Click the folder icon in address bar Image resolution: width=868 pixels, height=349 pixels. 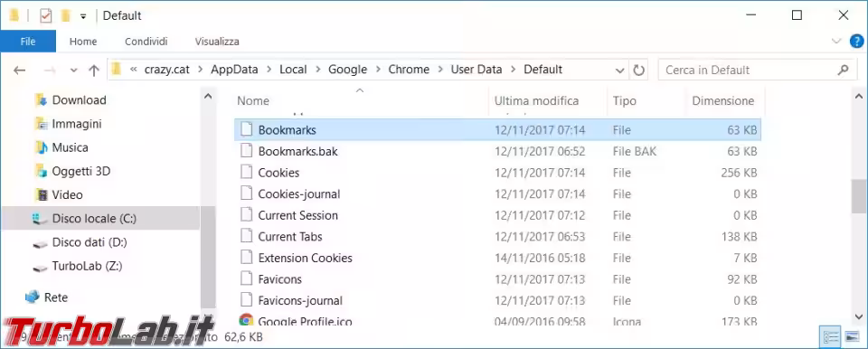pos(117,70)
